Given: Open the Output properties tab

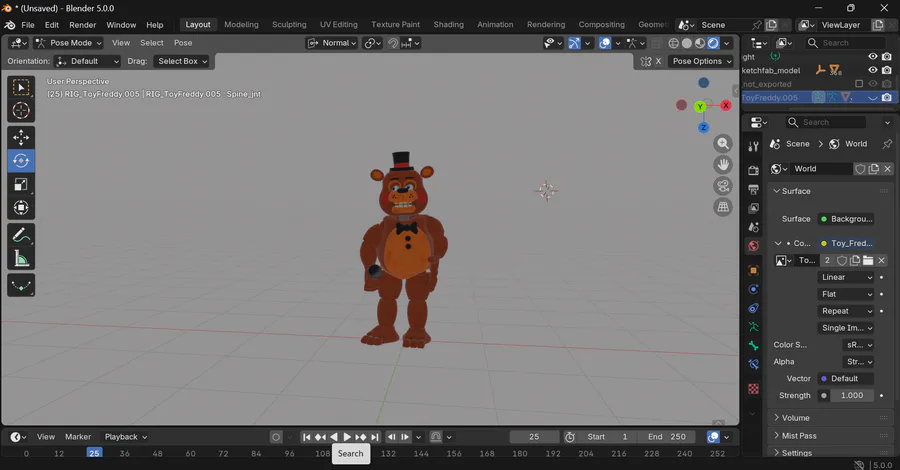Looking at the screenshot, I should (x=754, y=189).
